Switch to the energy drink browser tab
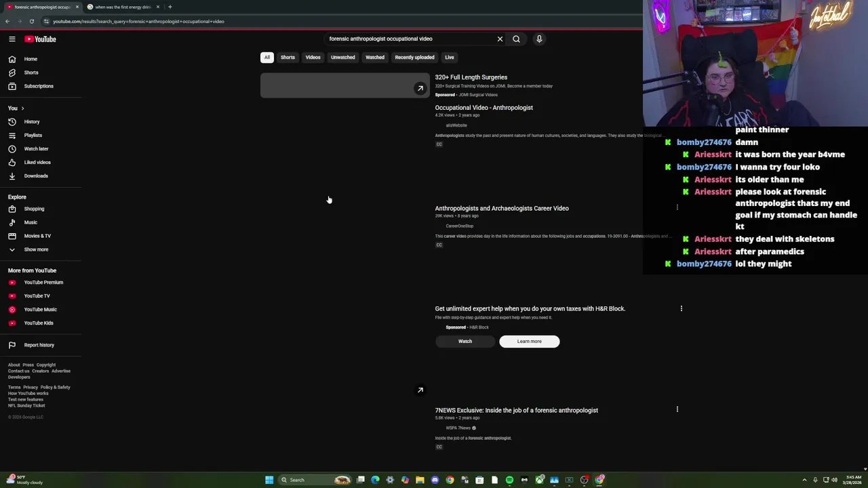The height and width of the screenshot is (488, 868). (123, 7)
